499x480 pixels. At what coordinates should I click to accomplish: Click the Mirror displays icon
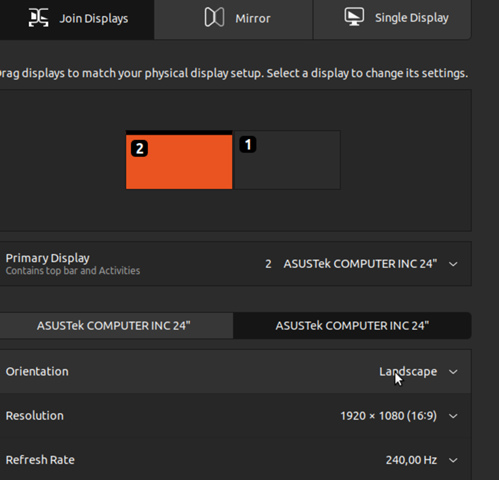pos(214,17)
